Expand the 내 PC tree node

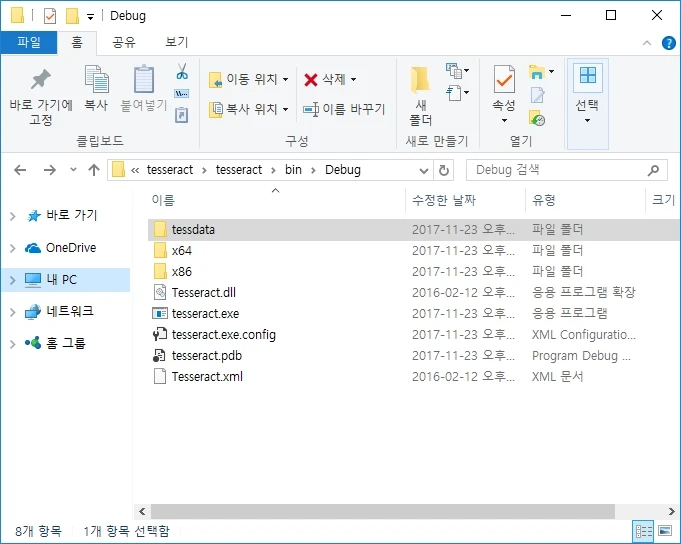[13, 280]
